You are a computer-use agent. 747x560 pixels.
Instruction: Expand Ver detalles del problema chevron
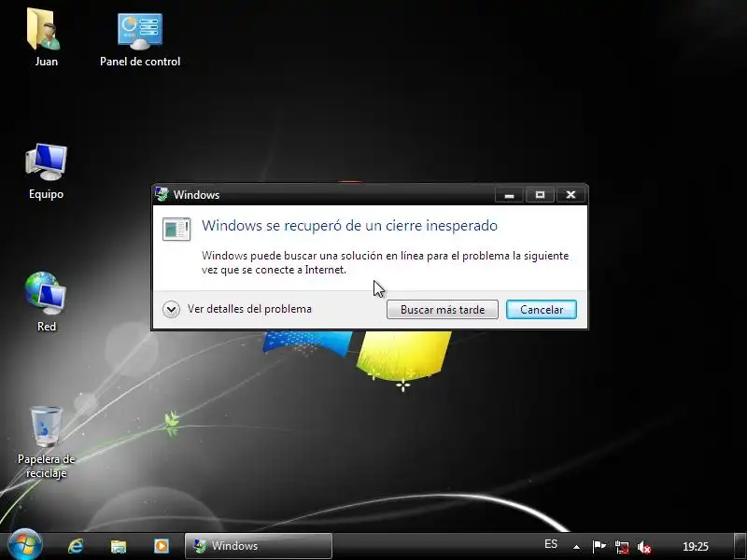171,310
